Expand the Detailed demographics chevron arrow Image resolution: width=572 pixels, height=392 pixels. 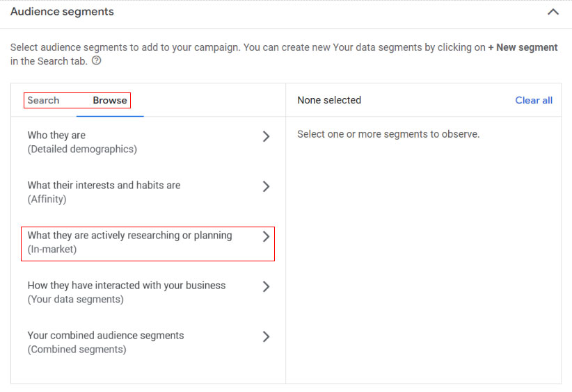point(266,136)
